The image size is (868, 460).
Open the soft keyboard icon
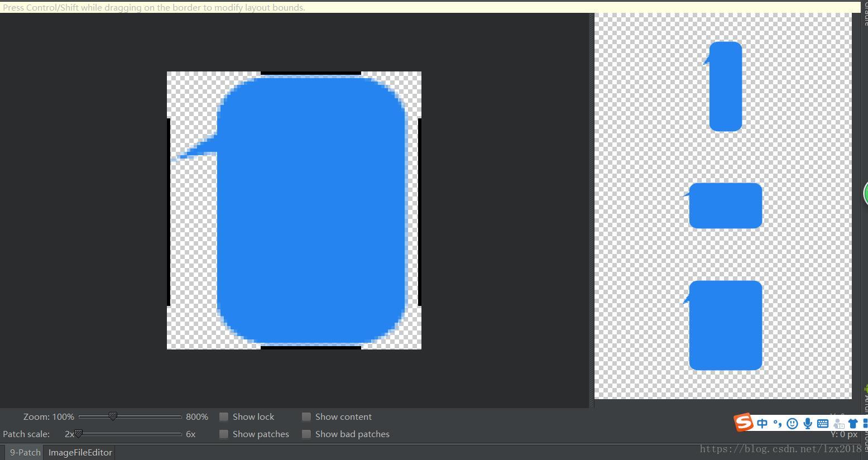click(823, 424)
